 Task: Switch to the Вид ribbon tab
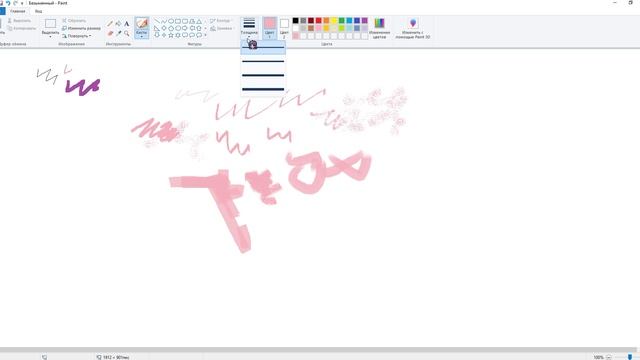pos(38,11)
